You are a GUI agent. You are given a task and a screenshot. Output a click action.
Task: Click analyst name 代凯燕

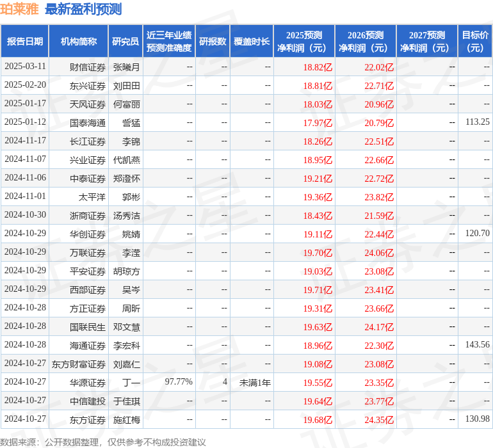coord(126,160)
